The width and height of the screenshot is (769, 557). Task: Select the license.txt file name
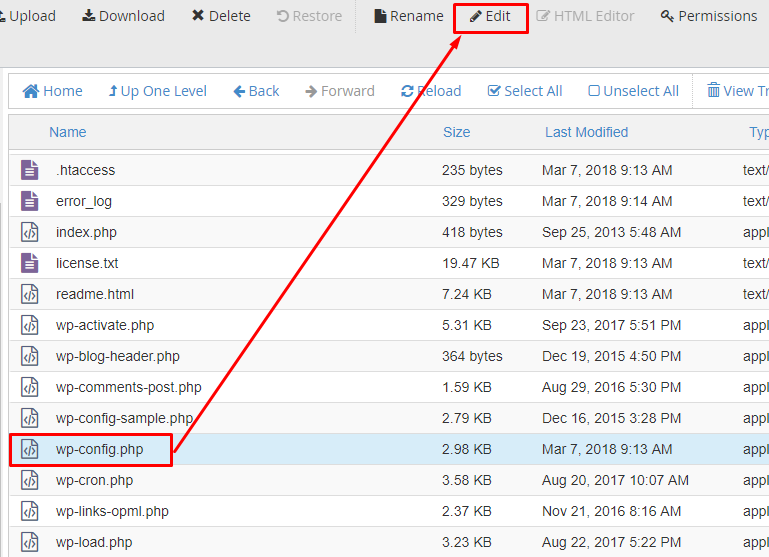tap(87, 263)
